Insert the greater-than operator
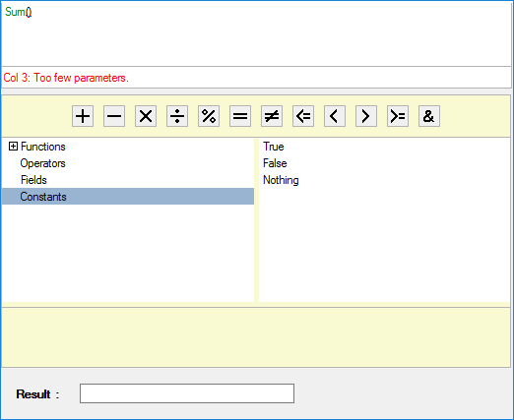 tap(366, 116)
